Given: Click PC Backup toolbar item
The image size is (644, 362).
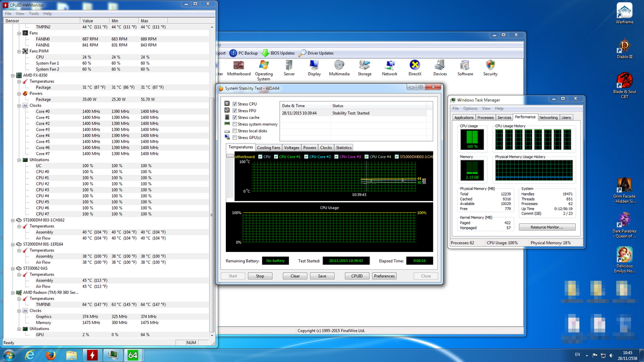Looking at the screenshot, I should click(244, 53).
